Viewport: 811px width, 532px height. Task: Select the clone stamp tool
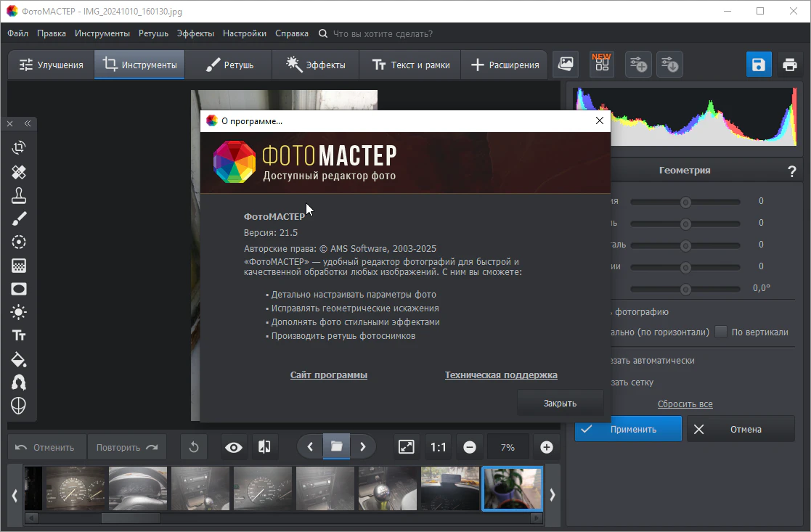click(x=19, y=195)
